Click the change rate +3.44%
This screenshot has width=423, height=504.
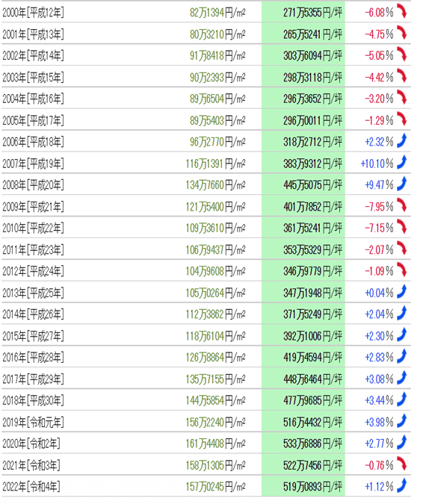pos(379,400)
